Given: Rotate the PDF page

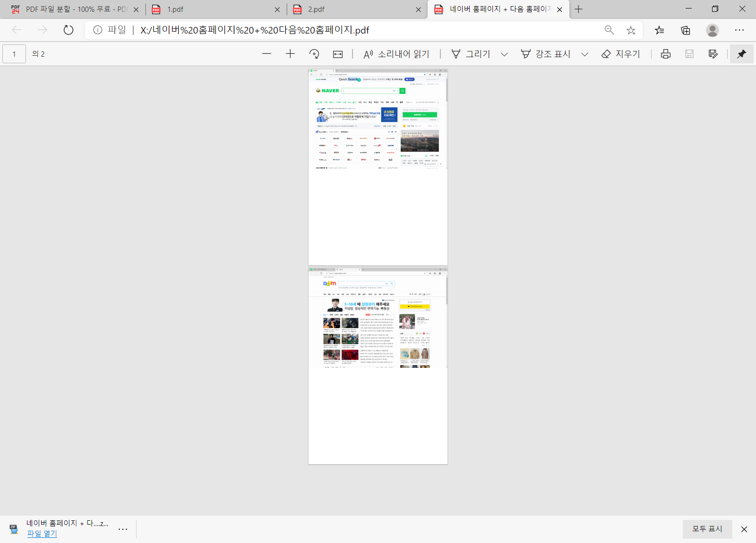Looking at the screenshot, I should click(x=314, y=53).
